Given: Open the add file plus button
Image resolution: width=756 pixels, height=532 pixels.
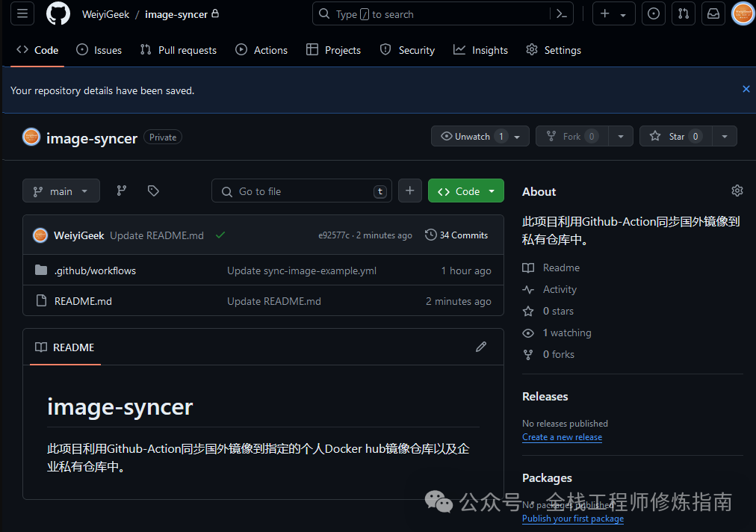Looking at the screenshot, I should click(410, 191).
